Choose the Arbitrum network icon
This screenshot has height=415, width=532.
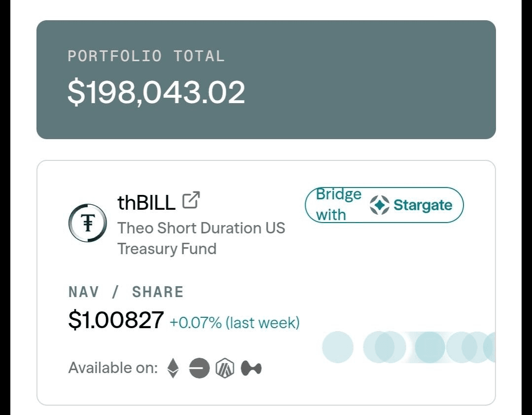pos(225,368)
